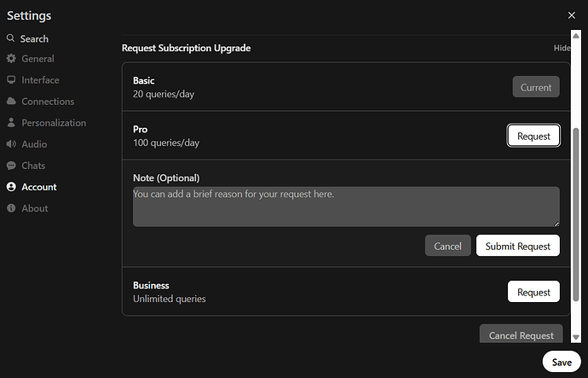The image size is (588, 378).
Task: Click the Cancel Request button
Action: [x=521, y=335]
